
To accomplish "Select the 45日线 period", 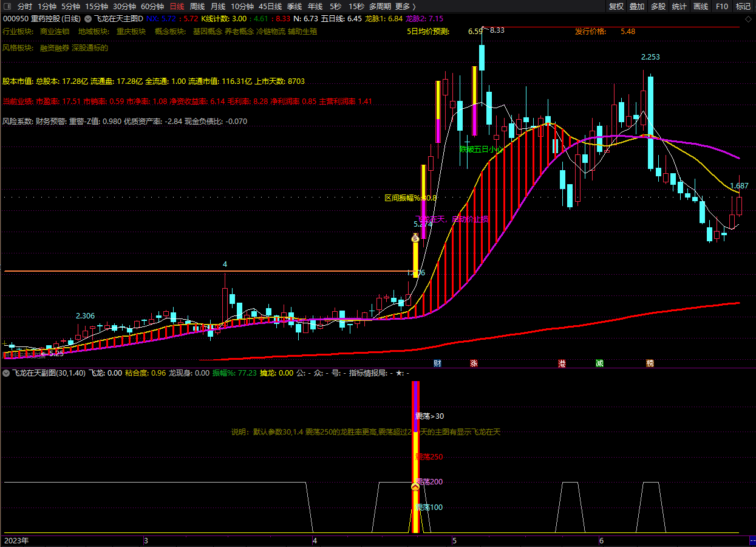I will pyautogui.click(x=270, y=6).
